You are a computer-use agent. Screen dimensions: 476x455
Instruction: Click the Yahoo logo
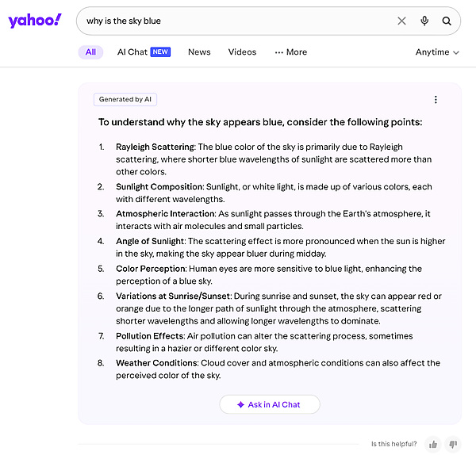coord(34,21)
